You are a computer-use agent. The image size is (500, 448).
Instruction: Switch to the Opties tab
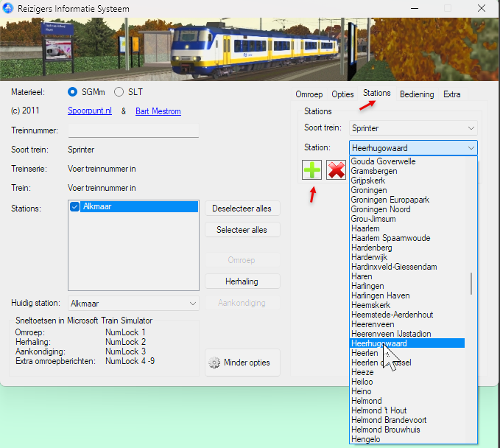pos(342,94)
